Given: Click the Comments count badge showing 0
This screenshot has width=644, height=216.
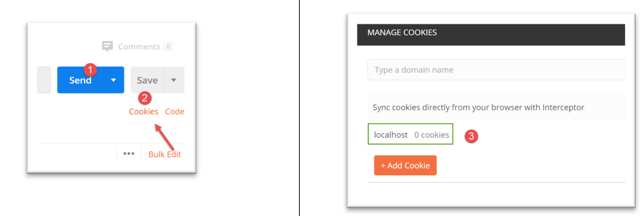Looking at the screenshot, I should click(168, 46).
